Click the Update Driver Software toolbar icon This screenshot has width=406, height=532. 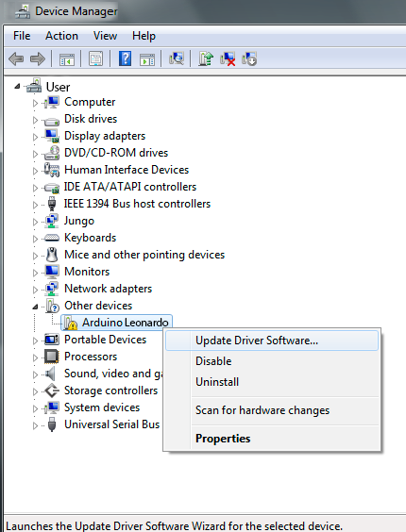pos(206,58)
